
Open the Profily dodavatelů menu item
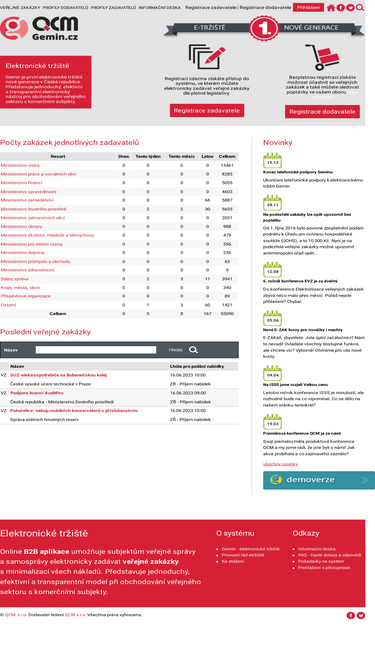(x=65, y=8)
